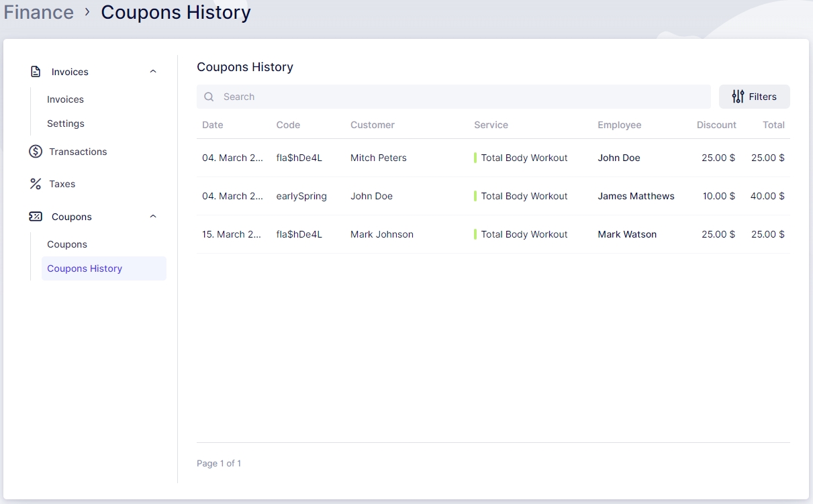Collapse the Invoices section chevron
This screenshot has width=813, height=504.
[x=153, y=72]
